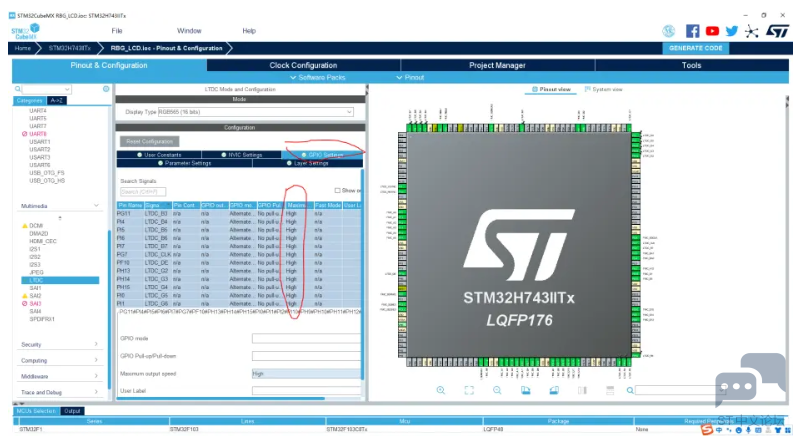
Task: Switch to the A->Z sort tab
Action: tap(56, 100)
